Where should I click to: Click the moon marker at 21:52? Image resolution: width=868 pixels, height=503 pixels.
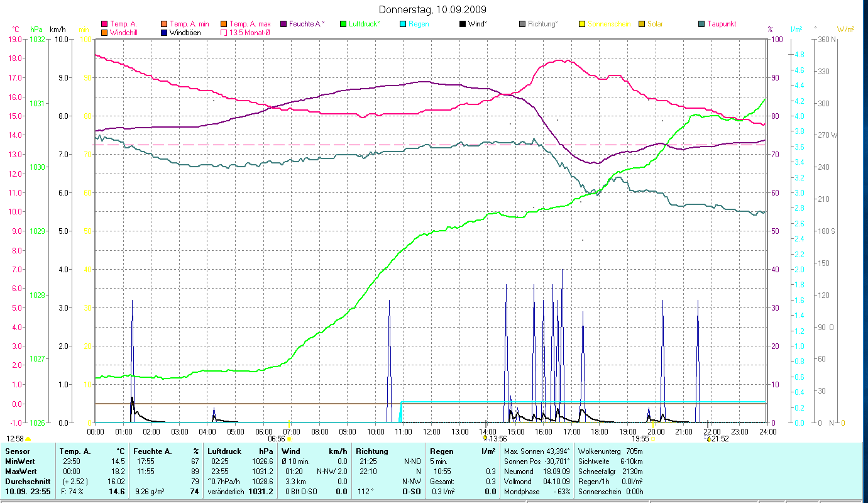pos(706,438)
